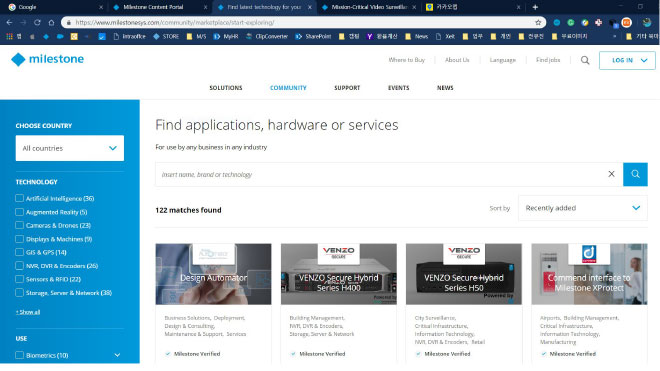Click the "122 matches found" text
The image size is (660, 371).
point(188,210)
